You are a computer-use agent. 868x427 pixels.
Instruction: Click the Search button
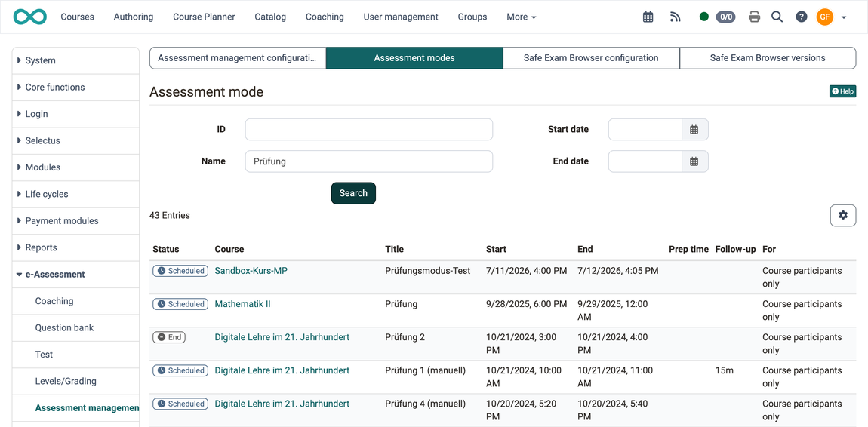tap(353, 193)
